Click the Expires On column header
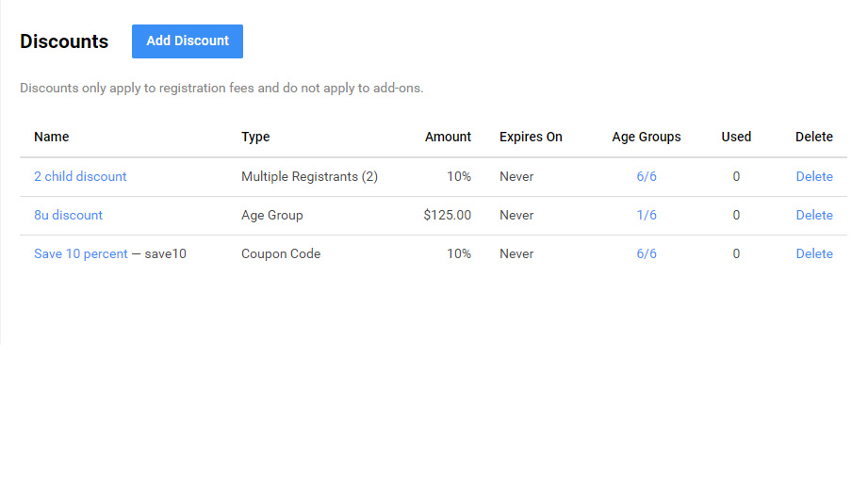Screen dimensions: 868x488 tap(531, 137)
